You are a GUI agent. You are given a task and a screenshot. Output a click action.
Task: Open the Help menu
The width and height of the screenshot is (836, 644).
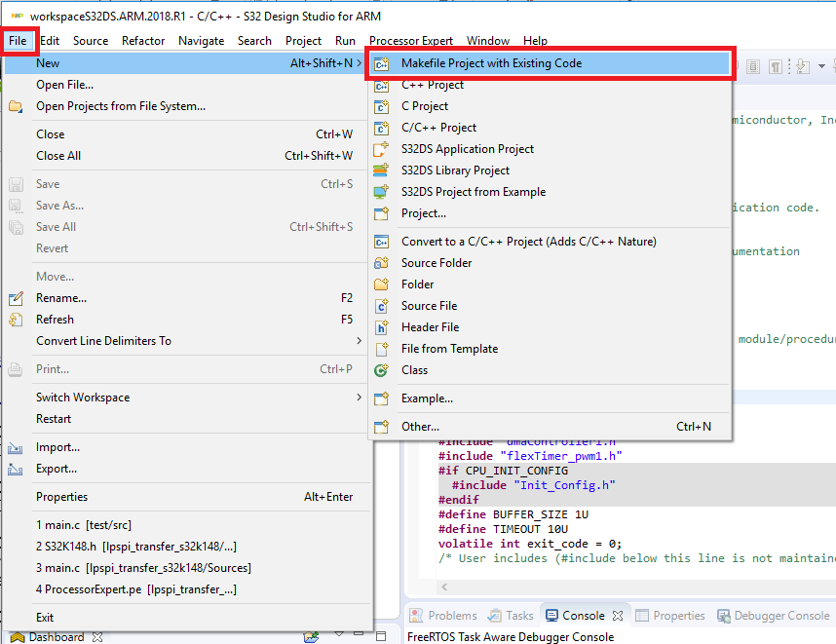pos(535,41)
